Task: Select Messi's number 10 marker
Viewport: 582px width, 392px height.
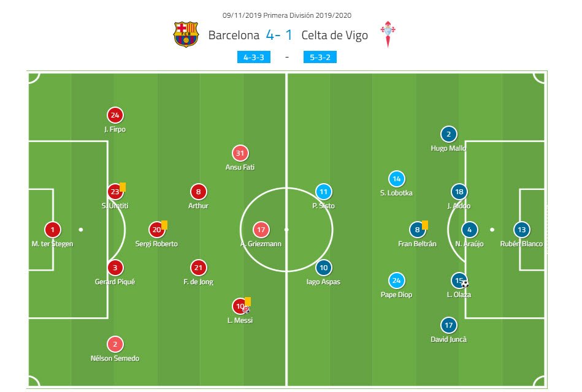Action: click(x=239, y=306)
